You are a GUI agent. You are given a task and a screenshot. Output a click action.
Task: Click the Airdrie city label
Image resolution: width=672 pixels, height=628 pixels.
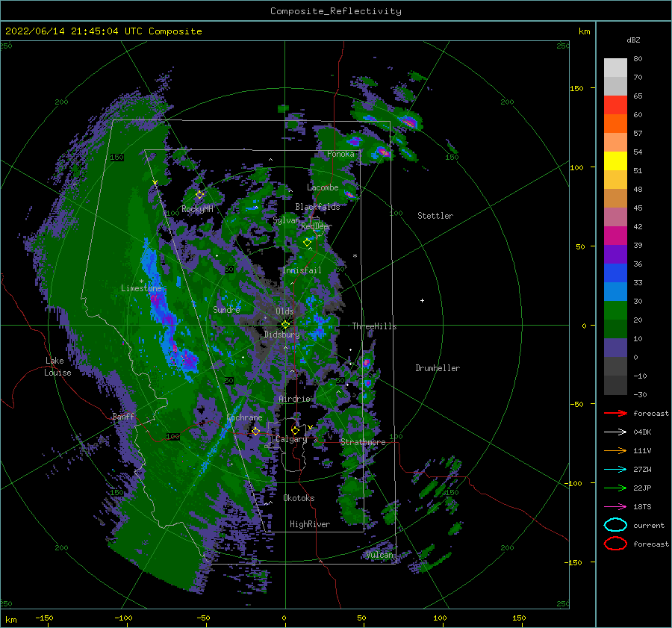click(x=294, y=399)
